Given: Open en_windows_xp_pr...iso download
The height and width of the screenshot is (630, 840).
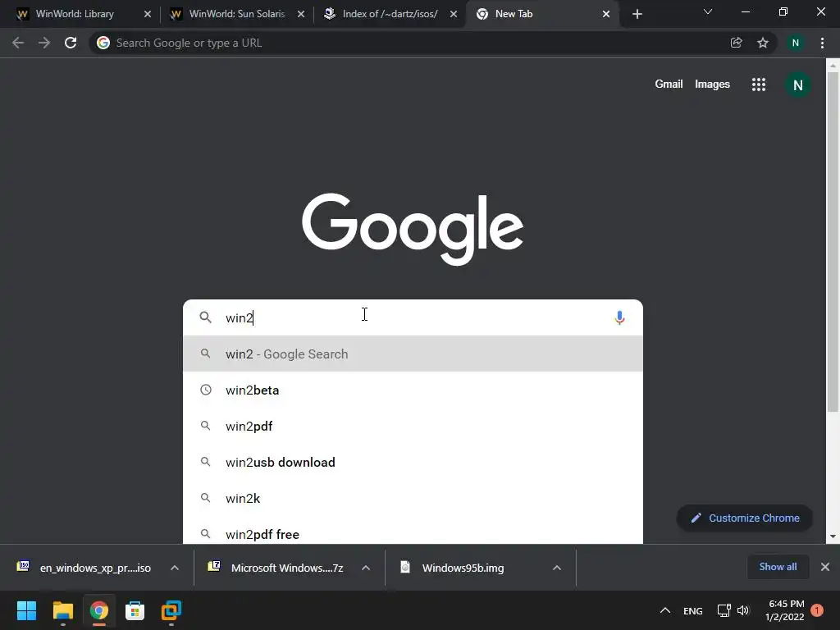Looking at the screenshot, I should click(84, 568).
